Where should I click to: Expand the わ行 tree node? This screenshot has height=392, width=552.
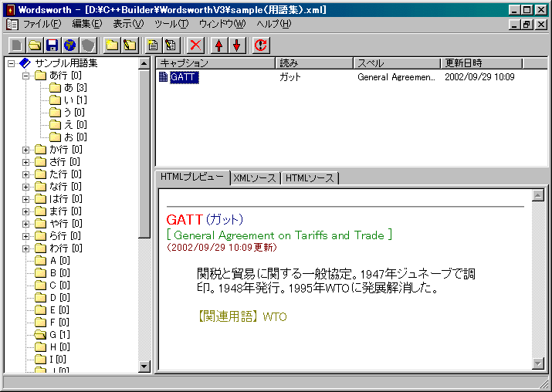pos(26,248)
